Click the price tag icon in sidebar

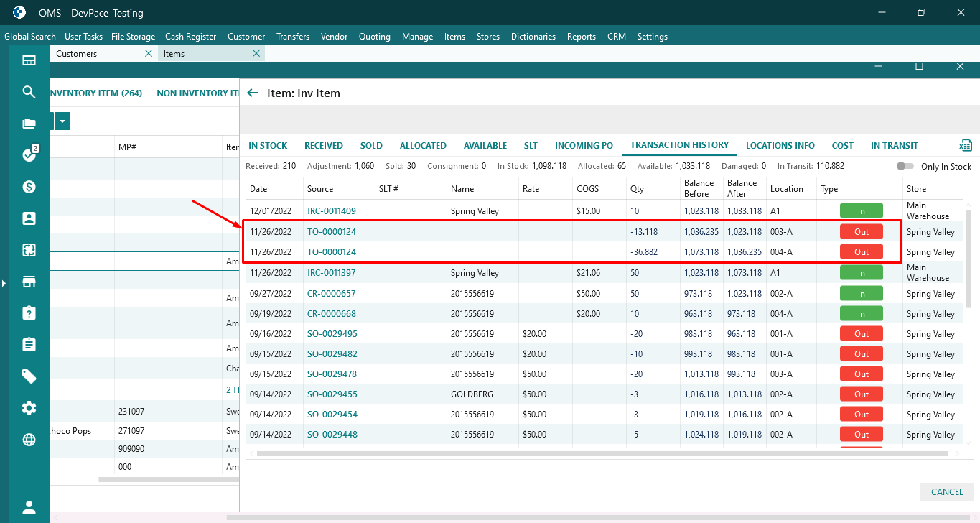click(29, 376)
